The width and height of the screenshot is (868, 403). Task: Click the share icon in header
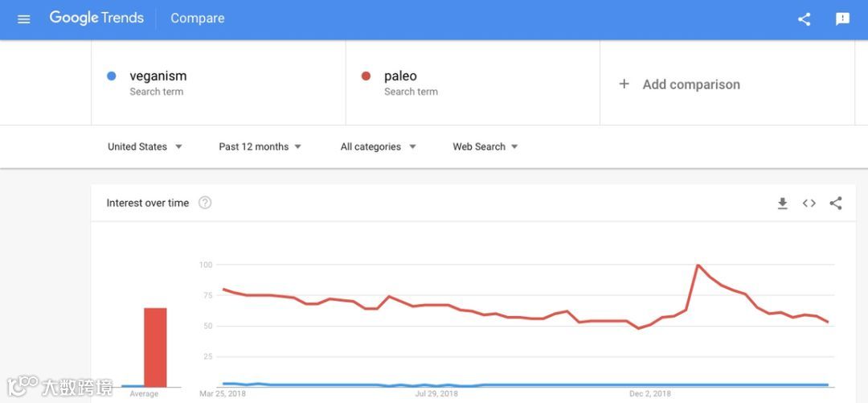804,19
